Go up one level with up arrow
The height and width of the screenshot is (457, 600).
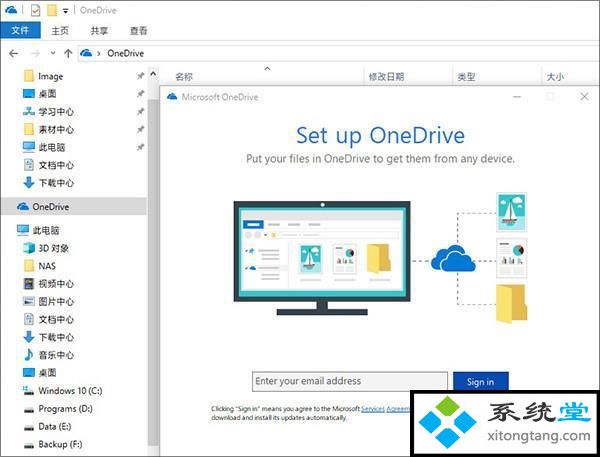pos(68,53)
